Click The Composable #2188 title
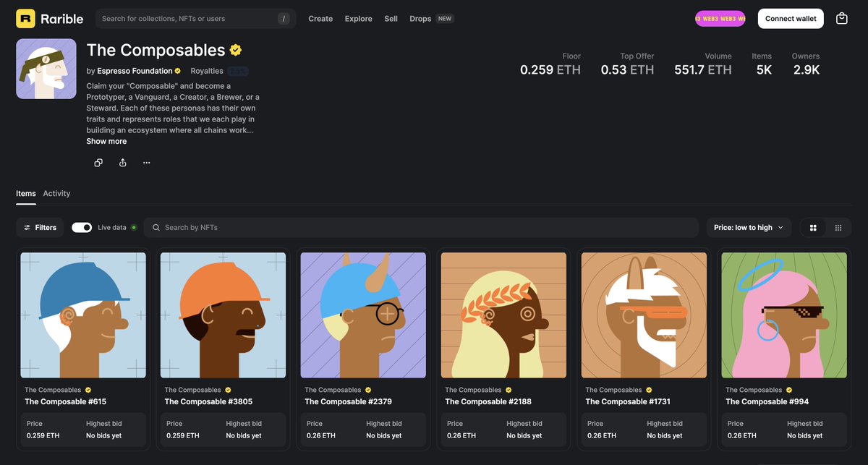Viewport: 868px width, 465px height. pyautogui.click(x=489, y=402)
